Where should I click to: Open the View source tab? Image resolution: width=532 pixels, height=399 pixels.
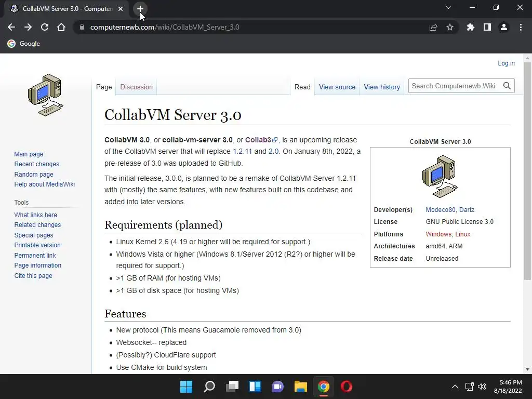[x=337, y=87]
